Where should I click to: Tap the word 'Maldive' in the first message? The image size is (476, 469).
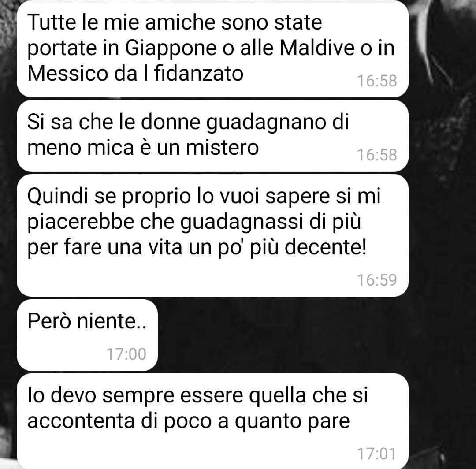[317, 48]
